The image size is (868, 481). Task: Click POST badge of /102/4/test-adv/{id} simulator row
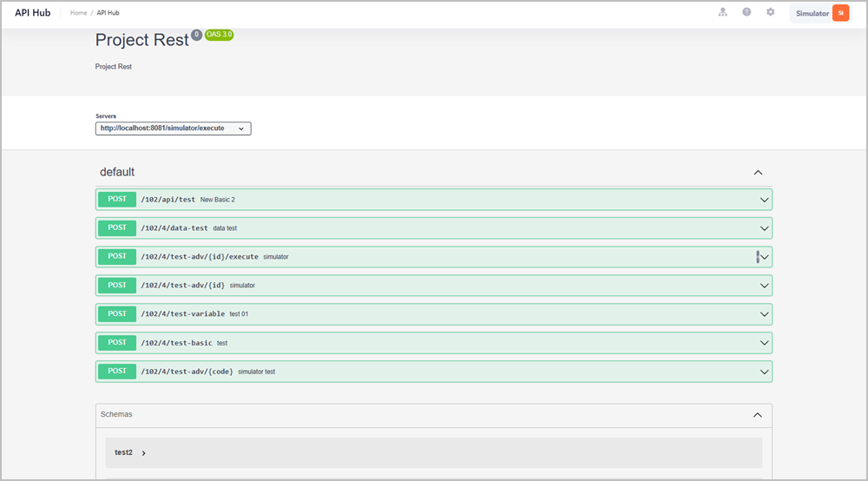[117, 285]
